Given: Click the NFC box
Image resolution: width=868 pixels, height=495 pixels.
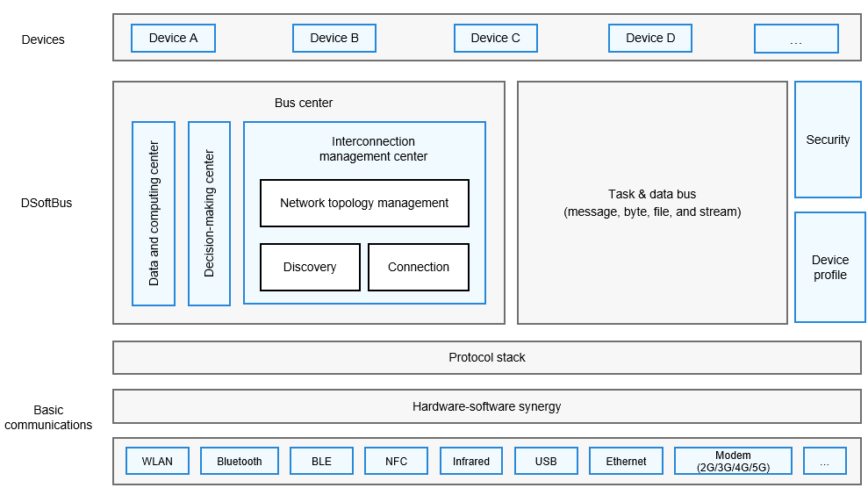Looking at the screenshot, I should [396, 461].
